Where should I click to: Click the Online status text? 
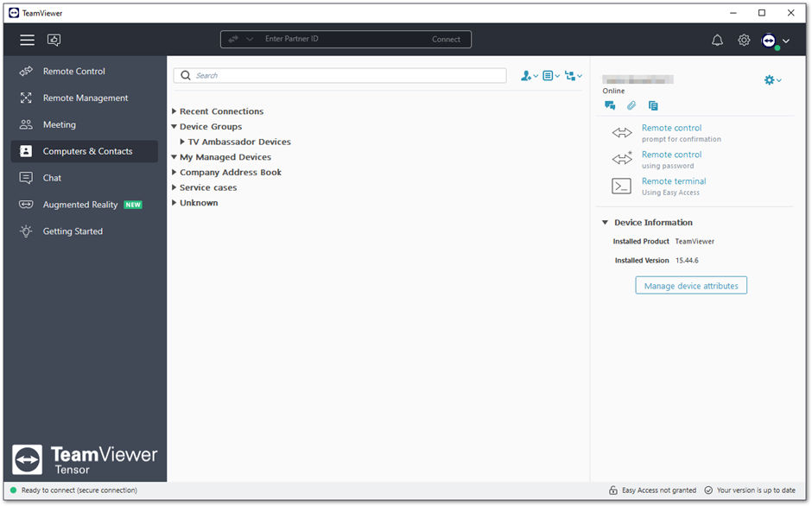(613, 92)
